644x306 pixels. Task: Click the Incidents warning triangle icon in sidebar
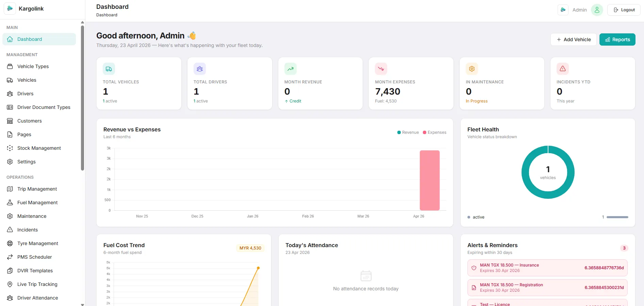click(10, 230)
